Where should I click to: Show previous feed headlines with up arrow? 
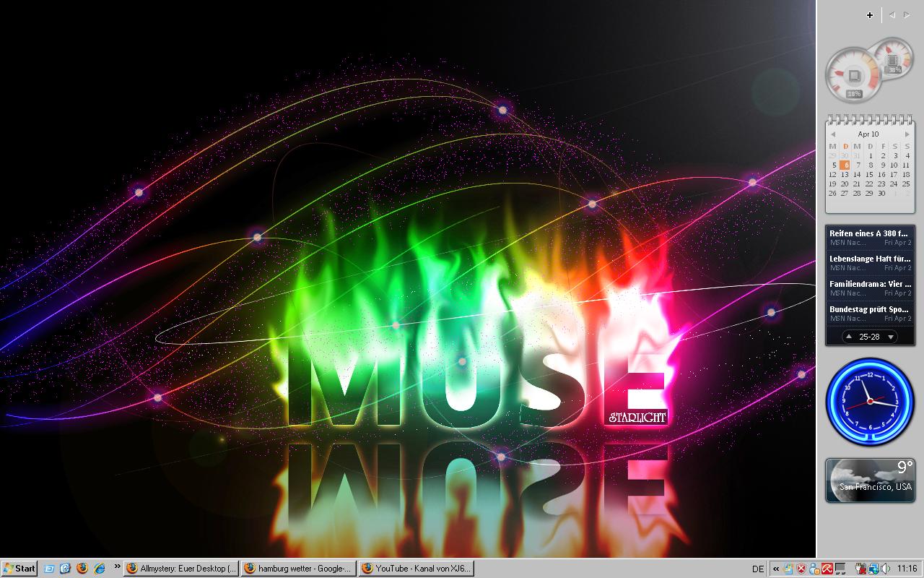point(849,337)
